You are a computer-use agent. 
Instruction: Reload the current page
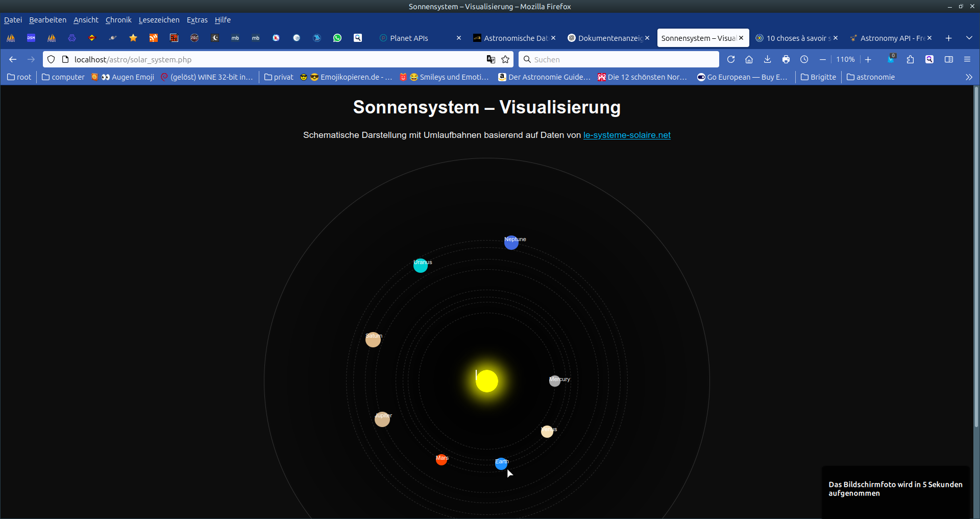pyautogui.click(x=731, y=59)
